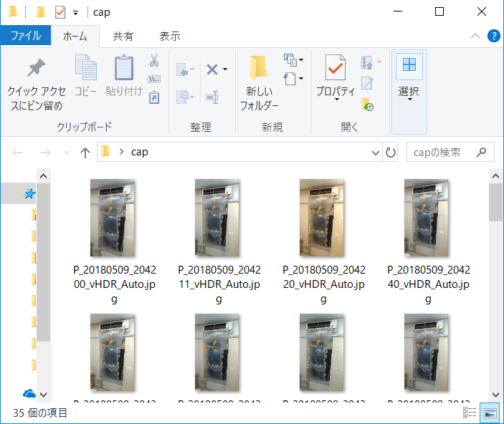Search magnifier icon in capの検索

pos(481,152)
